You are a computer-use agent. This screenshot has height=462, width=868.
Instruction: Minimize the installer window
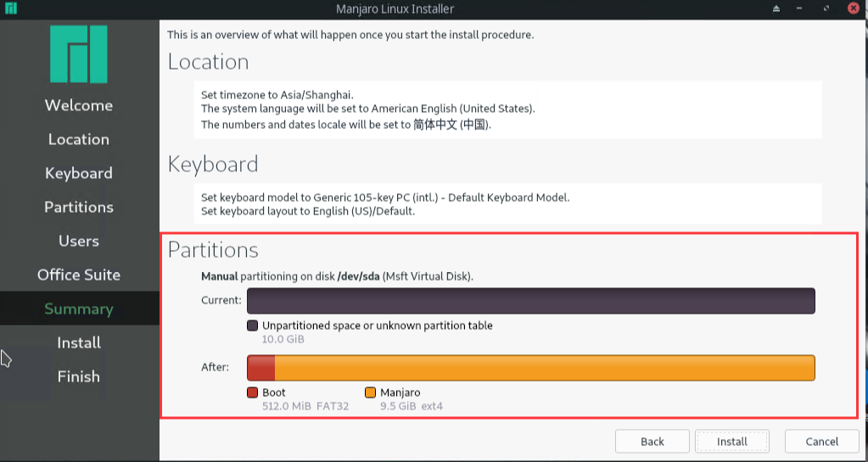click(x=801, y=8)
